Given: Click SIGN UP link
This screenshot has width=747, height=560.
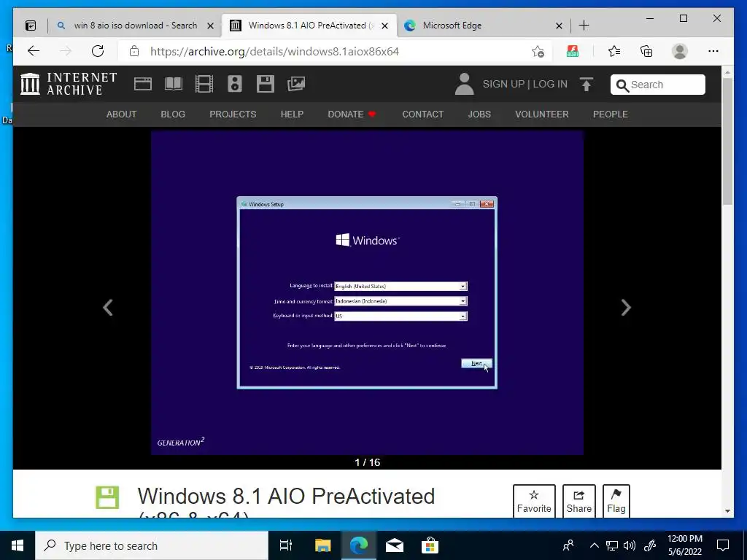Looking at the screenshot, I should (503, 85).
